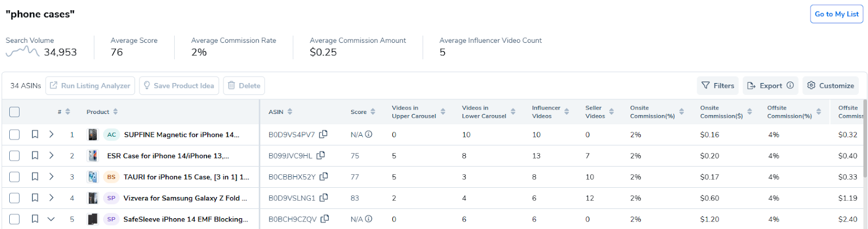Bookmark the ESR Case product row

35,155
